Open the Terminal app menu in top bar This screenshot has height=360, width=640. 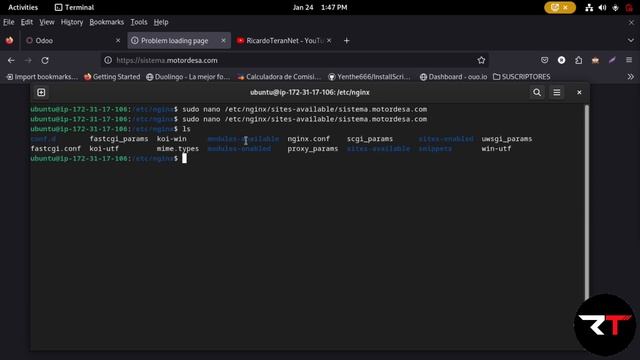pyautogui.click(x=74, y=7)
